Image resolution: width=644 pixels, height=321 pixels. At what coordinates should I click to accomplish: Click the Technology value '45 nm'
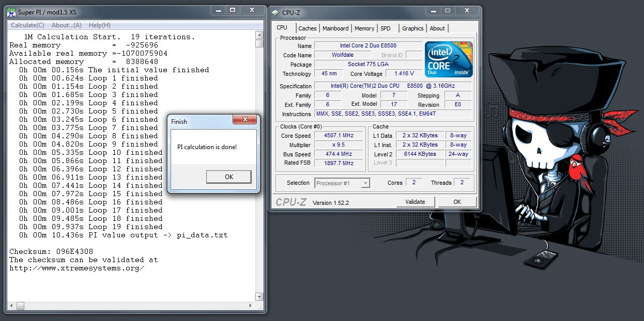click(x=329, y=74)
